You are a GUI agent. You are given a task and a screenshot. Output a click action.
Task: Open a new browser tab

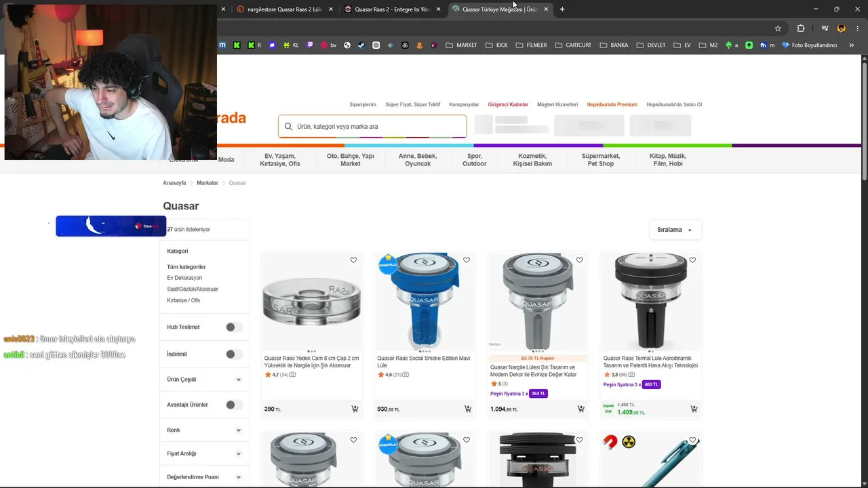click(562, 9)
